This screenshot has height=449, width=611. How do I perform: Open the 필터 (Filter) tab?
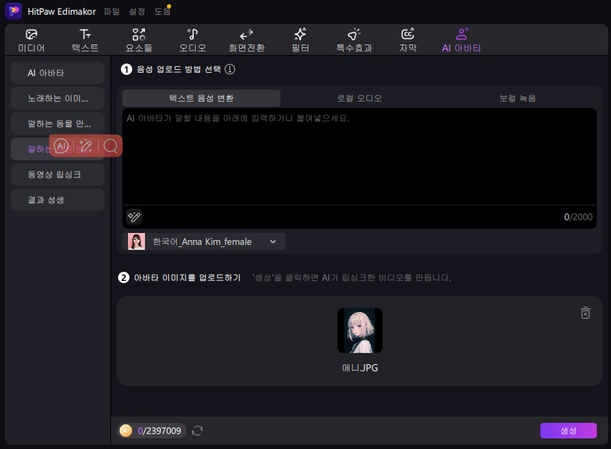(300, 40)
